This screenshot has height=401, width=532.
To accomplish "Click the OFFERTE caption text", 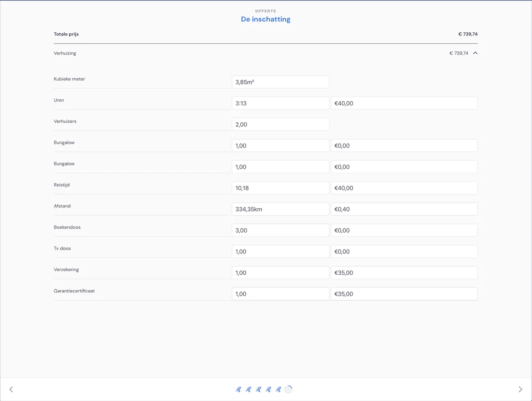I will [266, 11].
